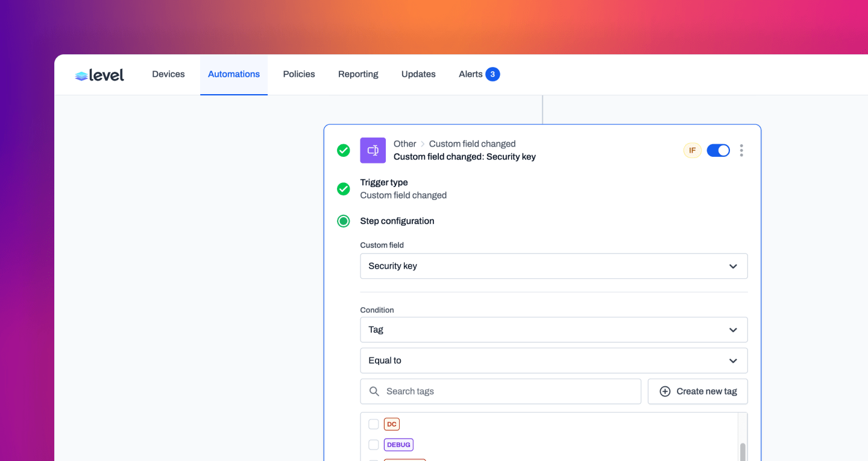This screenshot has height=461, width=868.
Task: Click the Alerts badge showing 3
Action: (492, 74)
